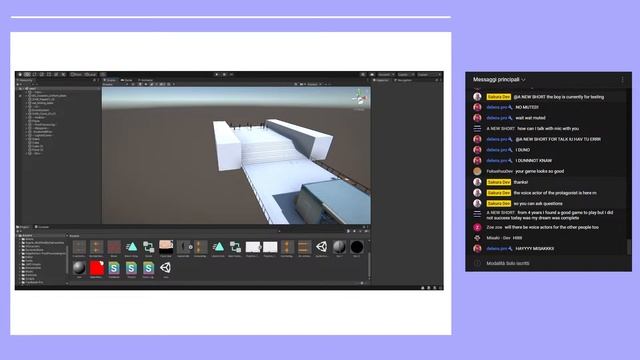The height and width of the screenshot is (360, 640).
Task: Select the black sphere material asset
Action: (x=357, y=247)
